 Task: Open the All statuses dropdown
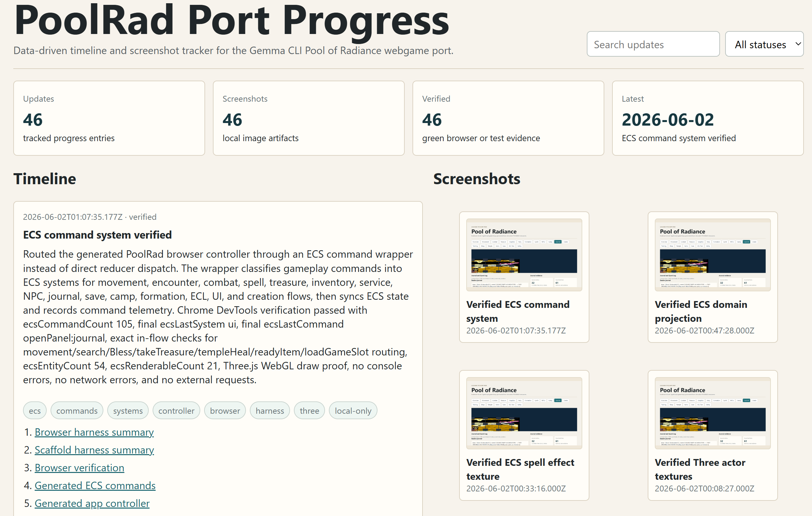click(x=764, y=44)
